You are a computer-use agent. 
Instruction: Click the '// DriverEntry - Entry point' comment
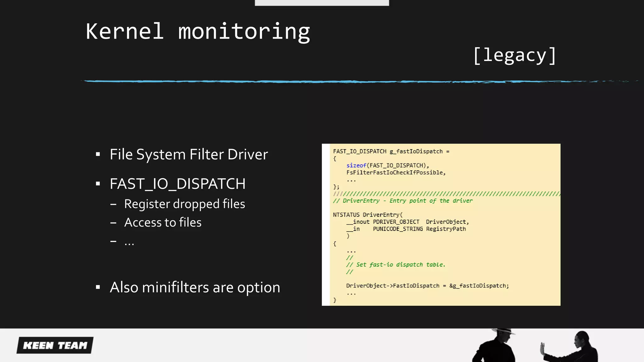pos(403,201)
